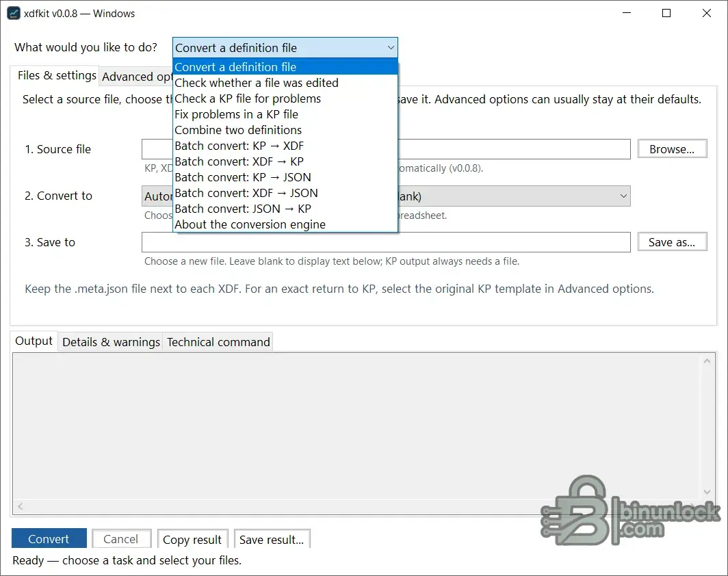Select 'Batch convert: KP → XDF'
The width and height of the screenshot is (728, 576).
pos(285,146)
